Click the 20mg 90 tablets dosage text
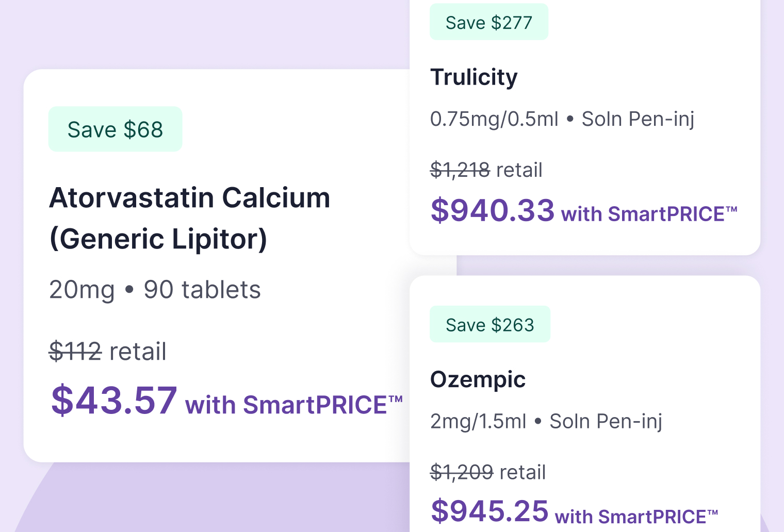Image resolution: width=784 pixels, height=532 pixels. (x=155, y=290)
